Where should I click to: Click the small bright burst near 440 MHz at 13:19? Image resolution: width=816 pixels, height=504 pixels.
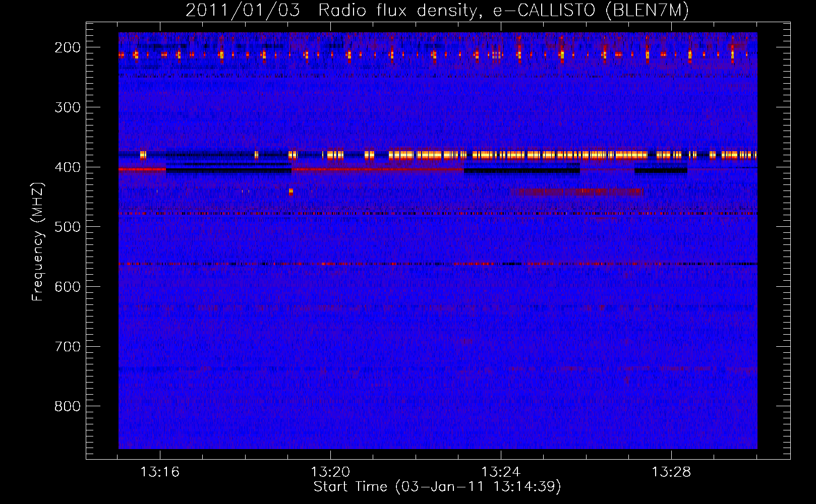tap(291, 192)
